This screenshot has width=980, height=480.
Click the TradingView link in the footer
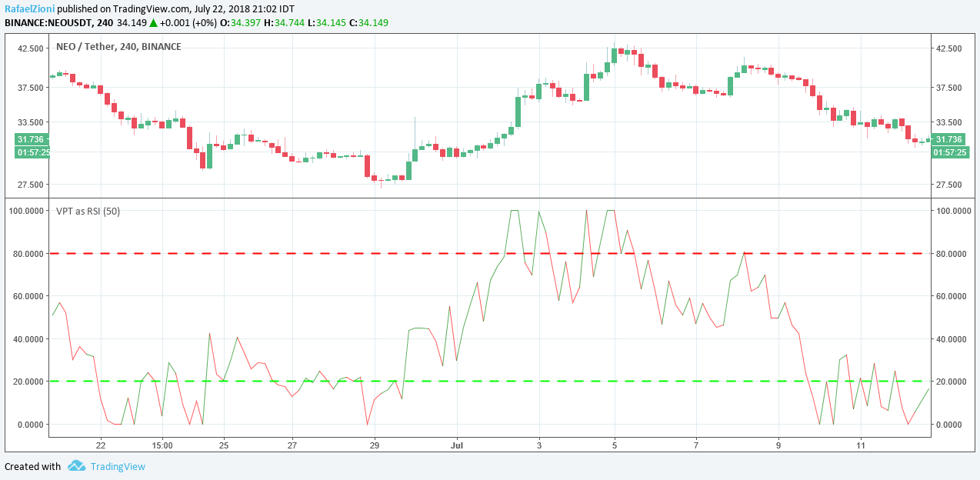coord(118,466)
